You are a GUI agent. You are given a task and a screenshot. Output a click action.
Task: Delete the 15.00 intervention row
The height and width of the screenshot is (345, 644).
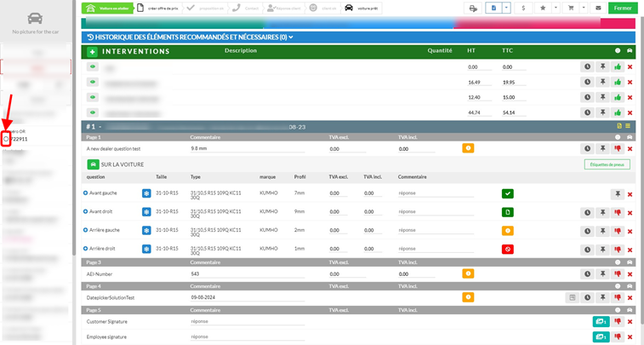(x=630, y=97)
